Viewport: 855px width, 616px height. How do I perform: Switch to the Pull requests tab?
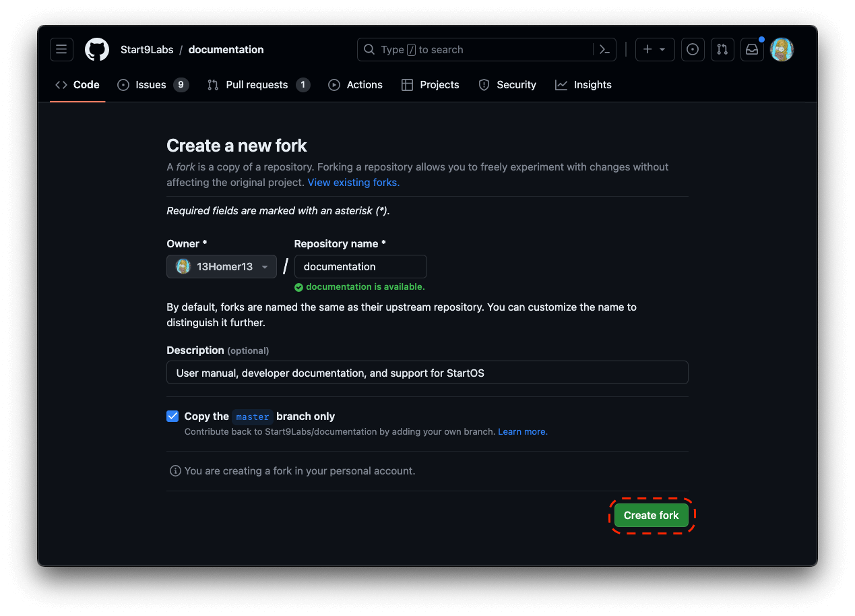tap(257, 85)
